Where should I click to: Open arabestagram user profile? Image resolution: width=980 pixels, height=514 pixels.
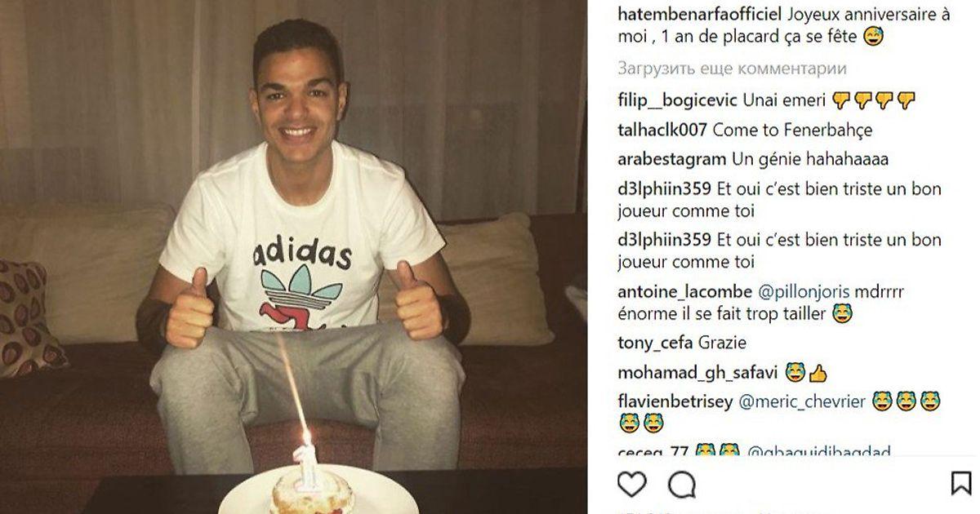(x=672, y=159)
